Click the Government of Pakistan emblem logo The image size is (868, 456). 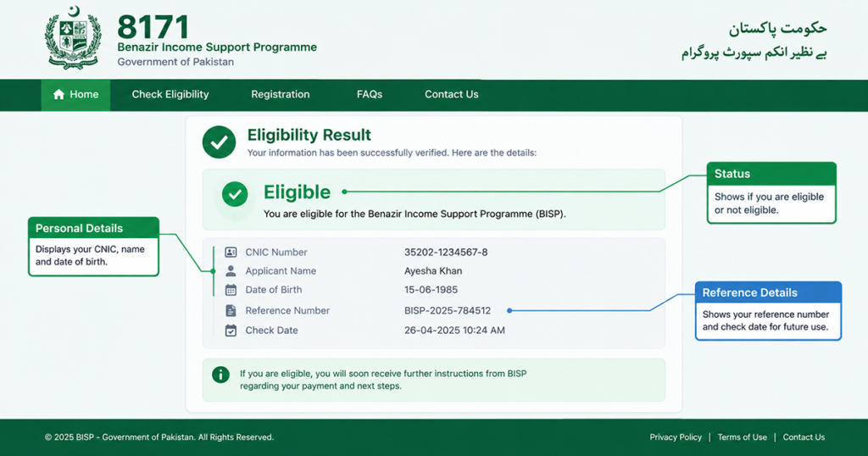74,38
